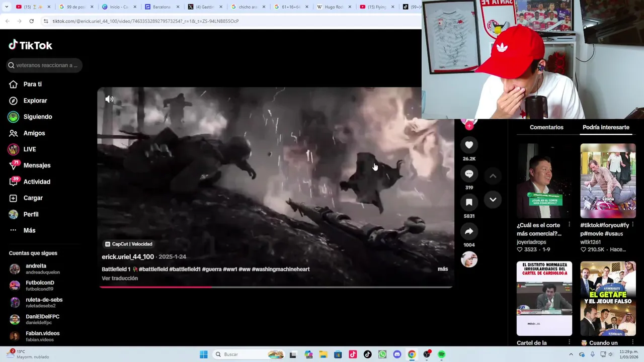Open Mensajes inbox
644x362 pixels.
(x=30, y=165)
